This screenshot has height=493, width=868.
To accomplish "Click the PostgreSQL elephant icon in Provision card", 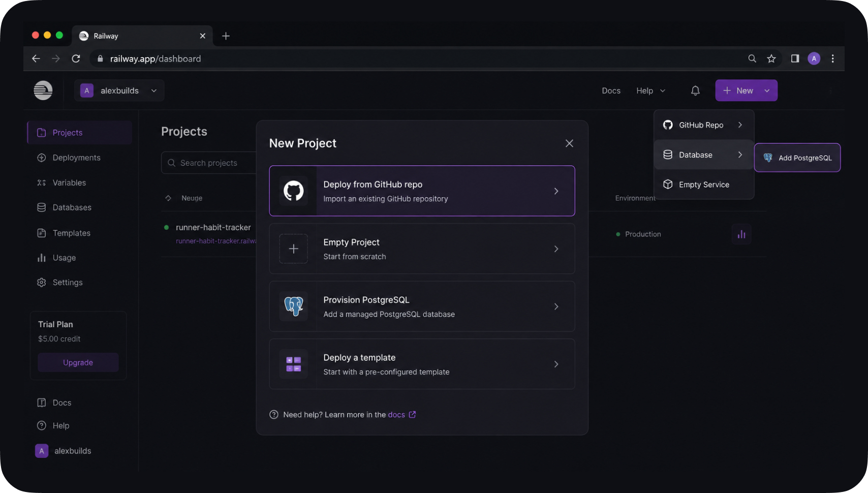I will [x=293, y=306].
